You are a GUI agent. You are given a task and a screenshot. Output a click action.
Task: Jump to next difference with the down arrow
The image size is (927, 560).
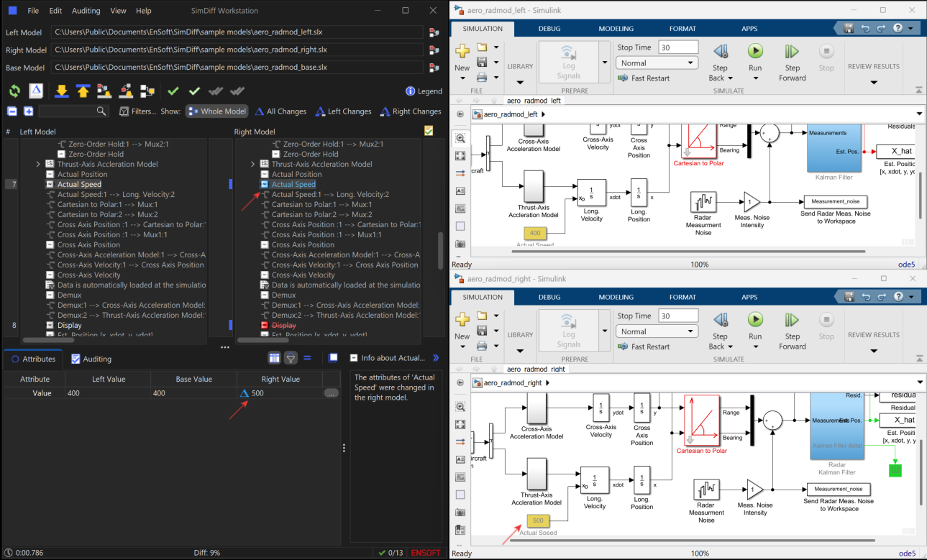point(62,91)
